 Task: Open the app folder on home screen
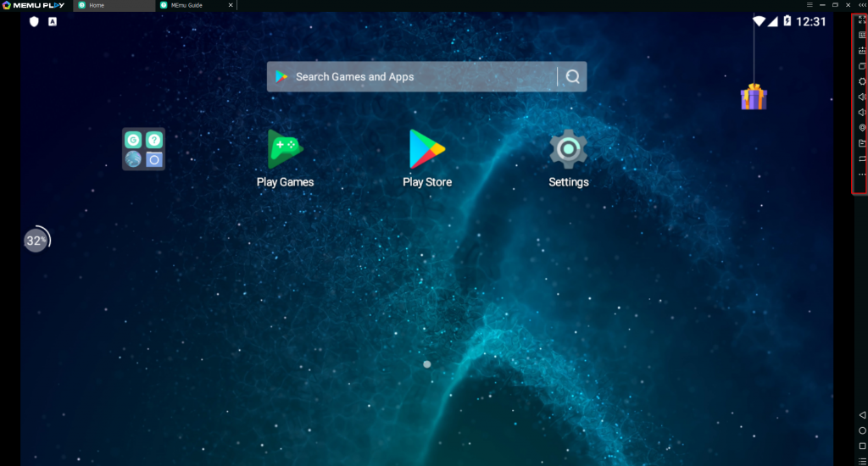[x=143, y=149]
